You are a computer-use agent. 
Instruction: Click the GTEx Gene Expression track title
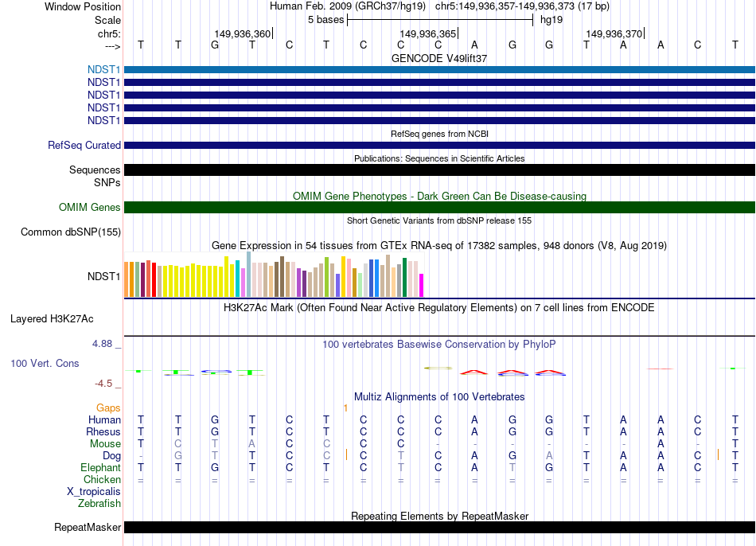point(439,245)
